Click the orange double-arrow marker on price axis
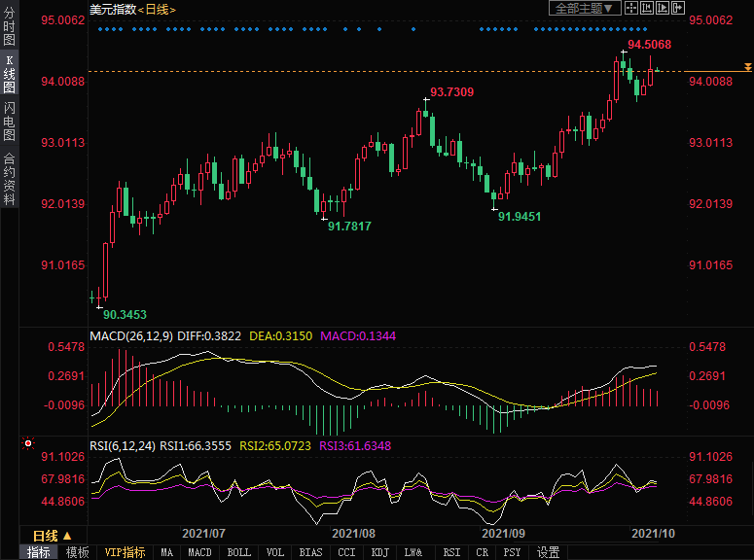Viewport: 754px width, 560px height. pos(747,67)
